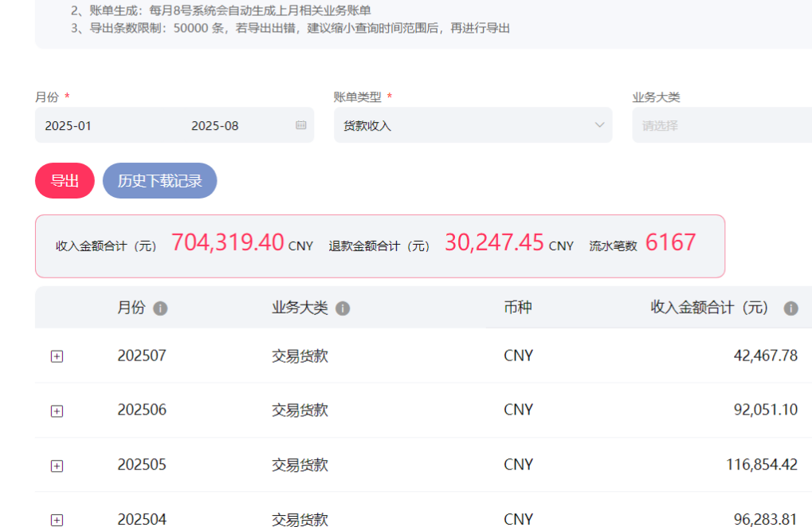Click the 币种 column header
Screen dimensions: 812x527
coord(518,308)
